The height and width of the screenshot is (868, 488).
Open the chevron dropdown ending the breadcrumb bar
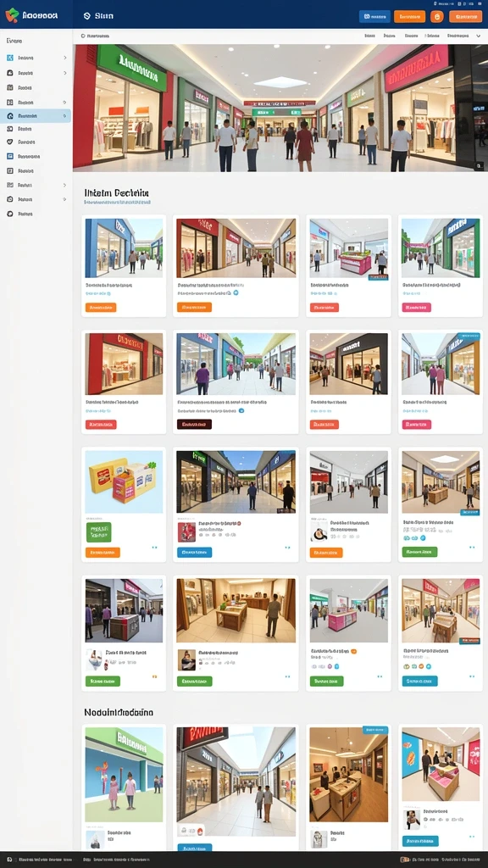478,36
